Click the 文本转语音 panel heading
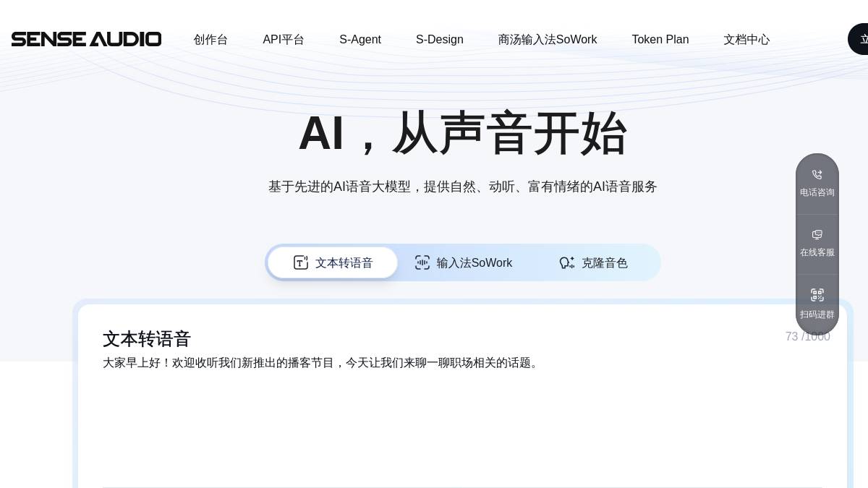Viewport: 868px width, 488px height. click(147, 338)
